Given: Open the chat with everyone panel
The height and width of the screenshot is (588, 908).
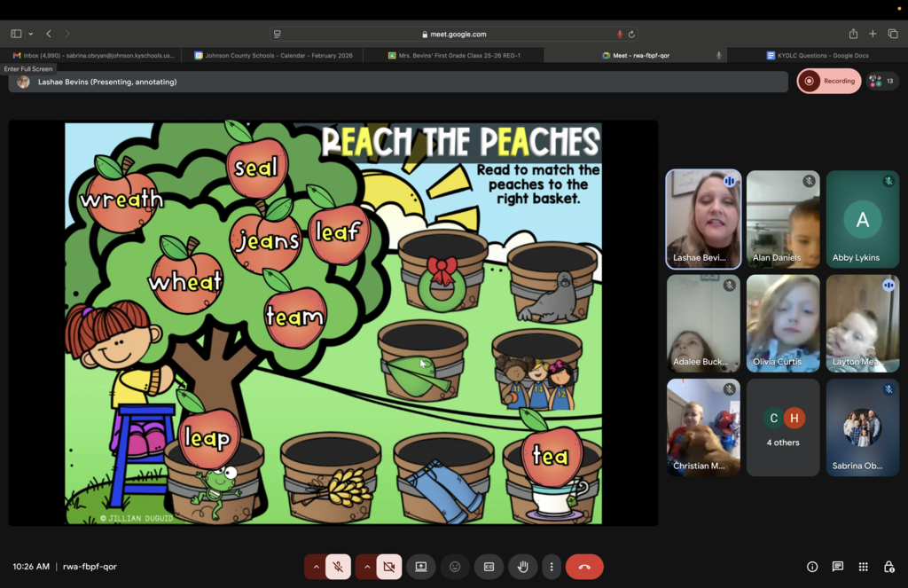Looking at the screenshot, I should [838, 567].
